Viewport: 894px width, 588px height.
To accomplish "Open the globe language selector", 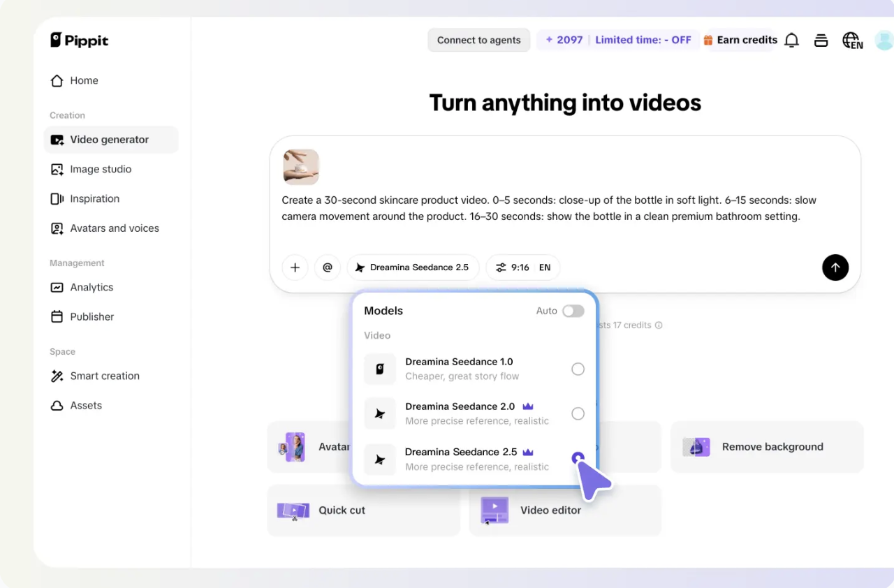I will pyautogui.click(x=852, y=41).
